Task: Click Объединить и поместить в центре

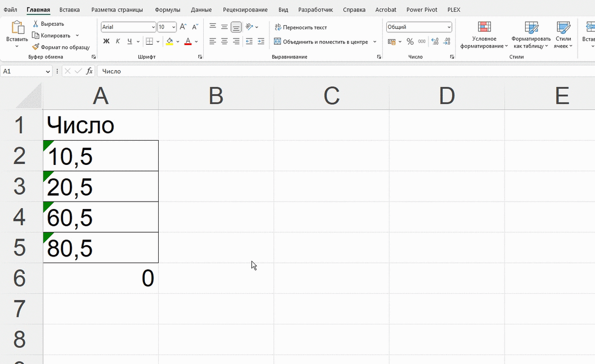Action: tap(321, 42)
